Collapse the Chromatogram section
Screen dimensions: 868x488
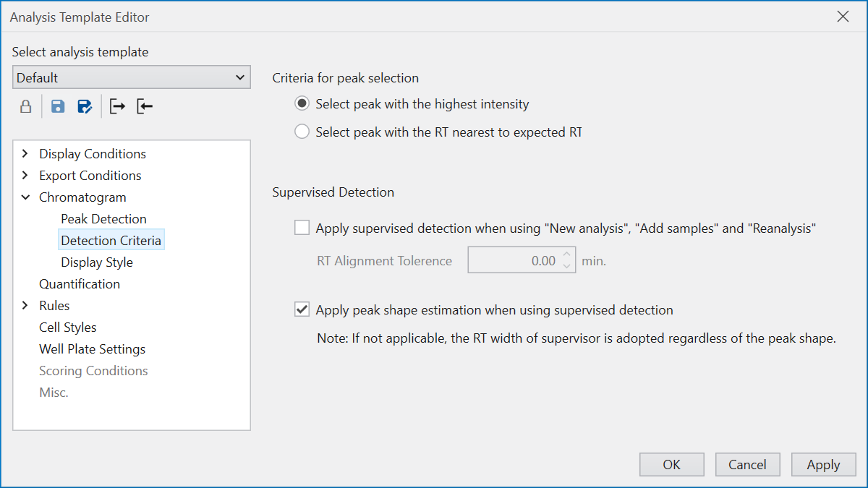click(25, 197)
